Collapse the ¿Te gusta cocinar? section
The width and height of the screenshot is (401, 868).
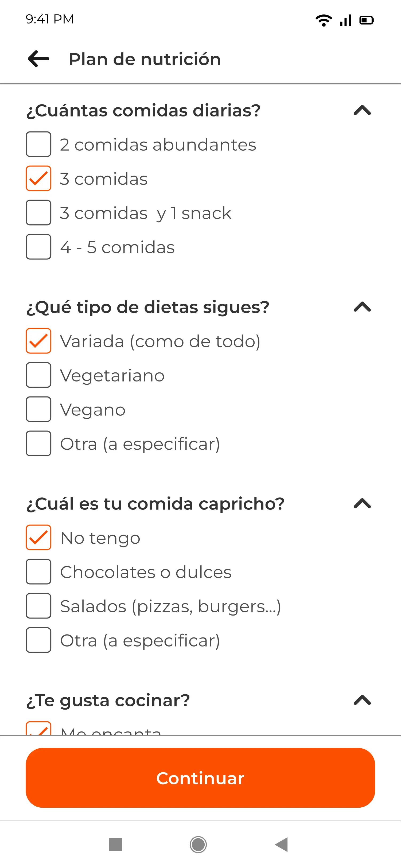pos(362,700)
